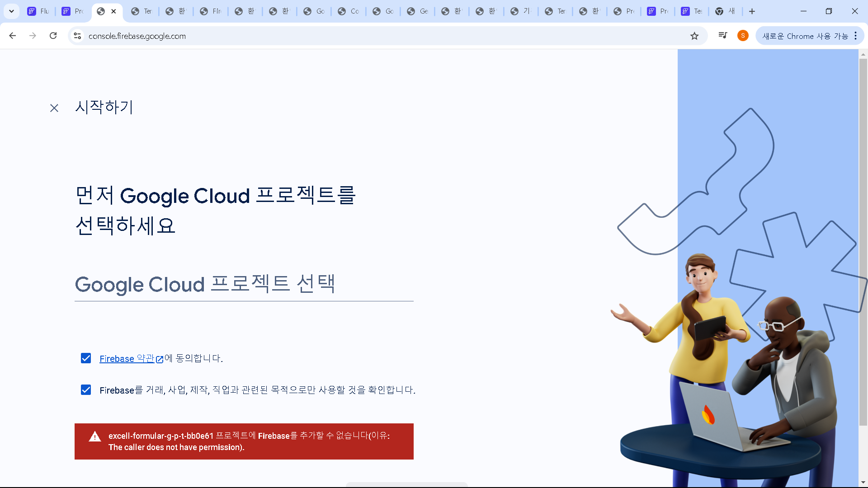Switch to the 새 tab
The width and height of the screenshot is (868, 488).
tap(726, 11)
